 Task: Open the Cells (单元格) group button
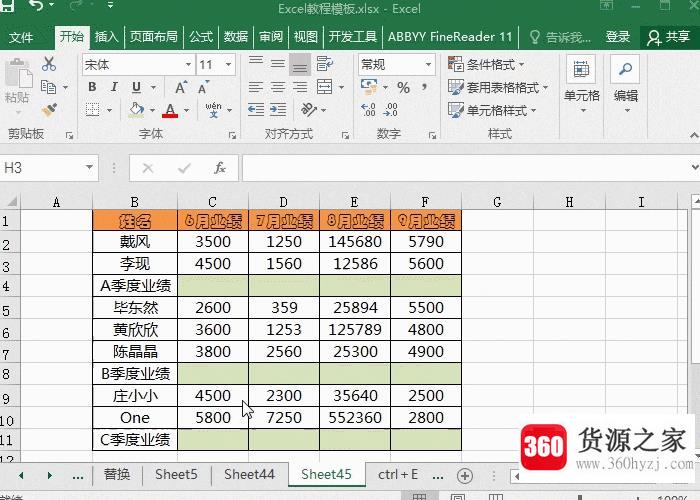(x=581, y=85)
